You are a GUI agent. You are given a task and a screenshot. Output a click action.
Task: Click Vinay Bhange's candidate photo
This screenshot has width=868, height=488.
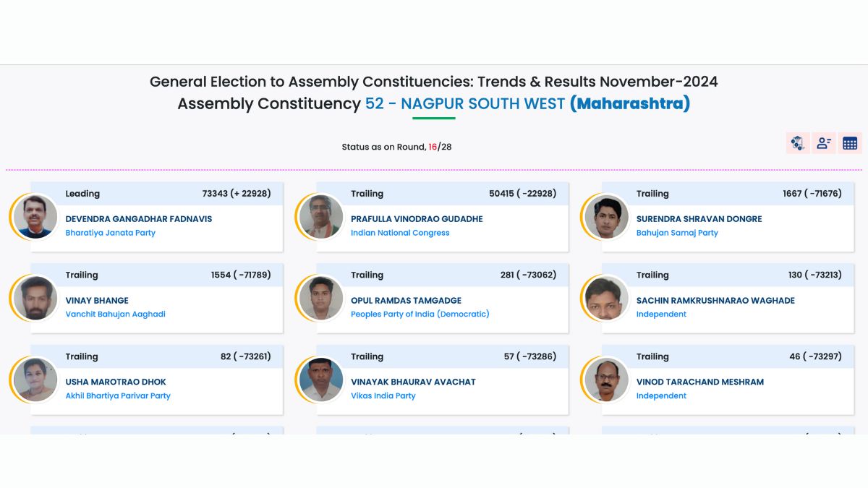(x=35, y=298)
